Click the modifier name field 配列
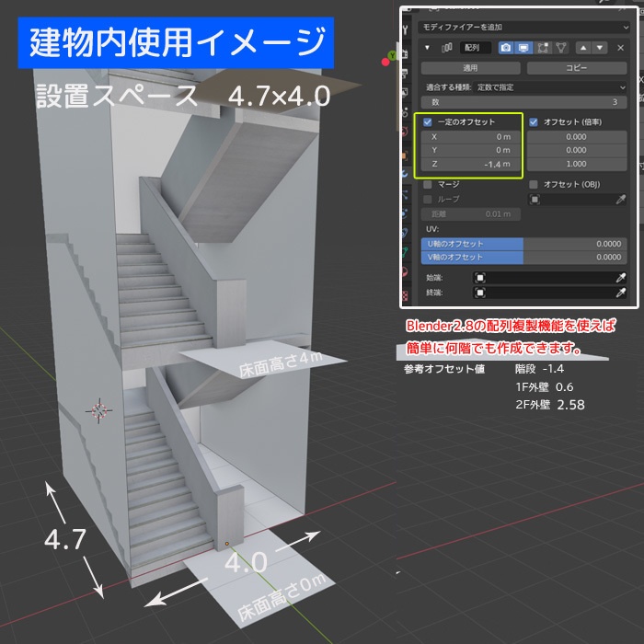 pyautogui.click(x=476, y=48)
